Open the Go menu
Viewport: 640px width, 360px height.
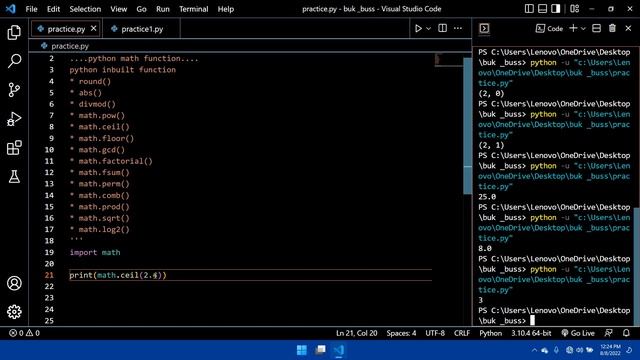pyautogui.click(x=141, y=9)
